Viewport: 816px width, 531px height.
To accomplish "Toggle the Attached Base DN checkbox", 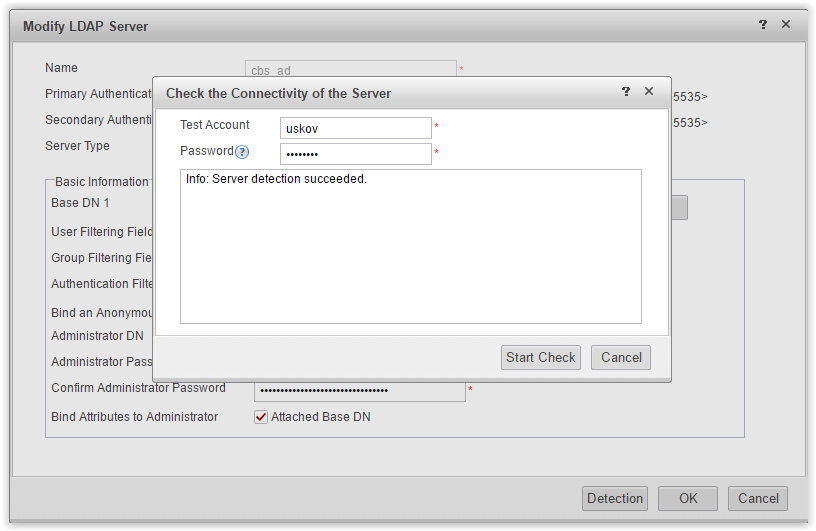I will [261, 417].
